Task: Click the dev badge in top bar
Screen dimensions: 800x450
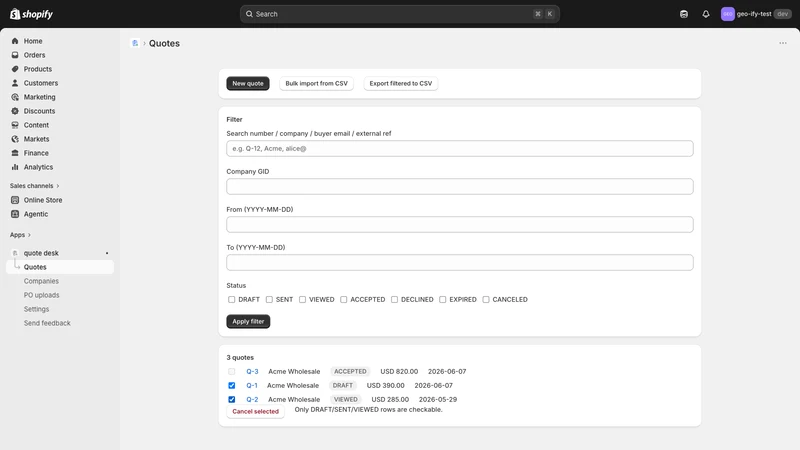Action: [783, 14]
